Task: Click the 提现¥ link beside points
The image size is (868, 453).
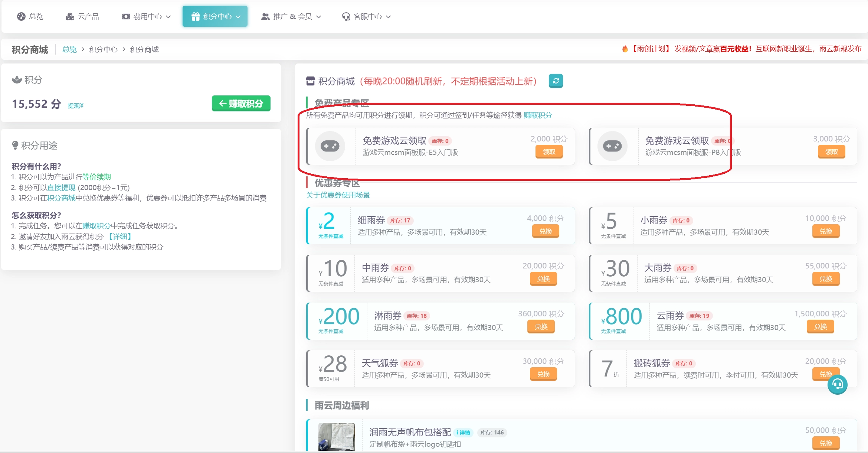Action: tap(75, 106)
